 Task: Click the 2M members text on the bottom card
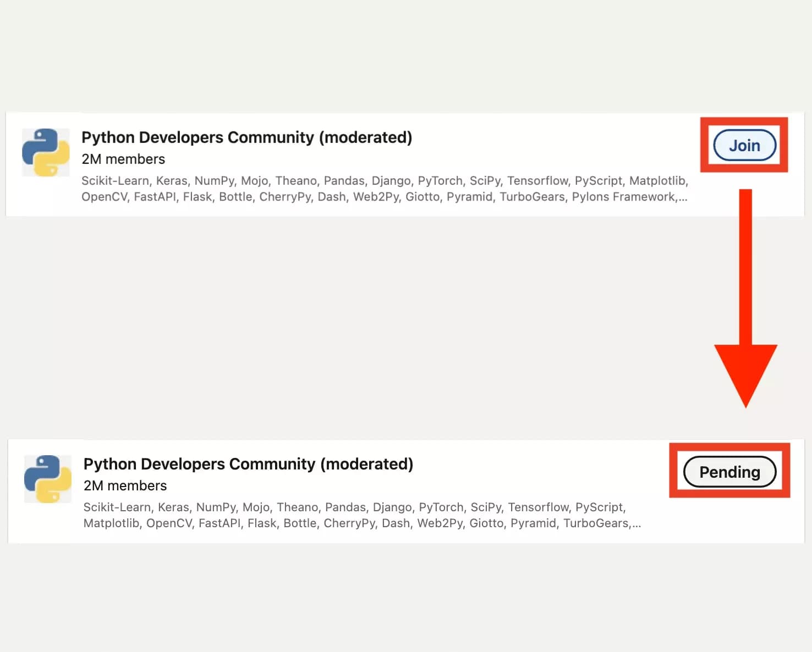124,485
